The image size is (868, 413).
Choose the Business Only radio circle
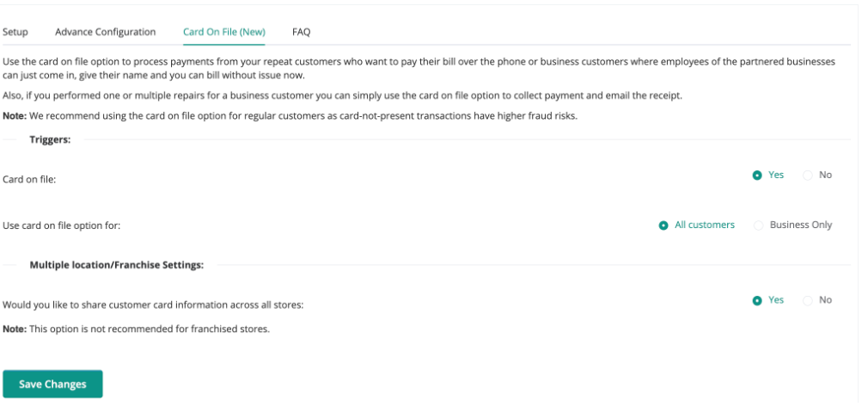coord(758,225)
